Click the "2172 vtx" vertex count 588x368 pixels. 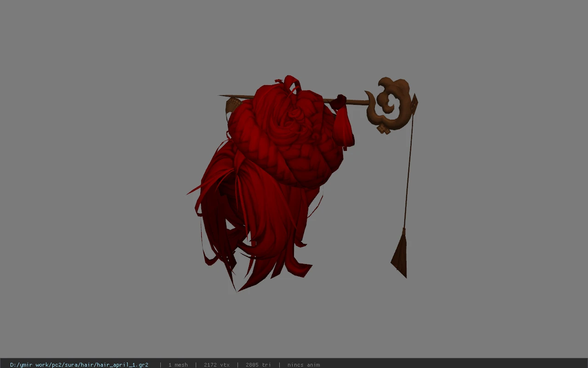tap(217, 365)
